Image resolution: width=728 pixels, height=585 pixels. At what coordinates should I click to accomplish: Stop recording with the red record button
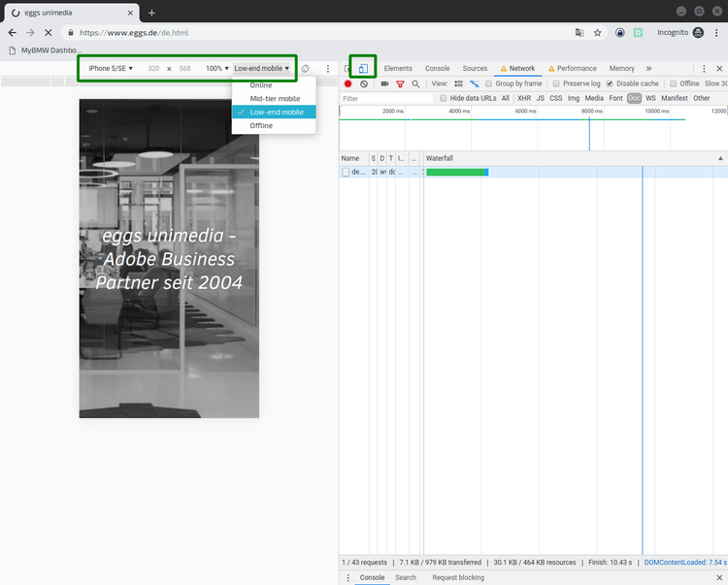[347, 83]
